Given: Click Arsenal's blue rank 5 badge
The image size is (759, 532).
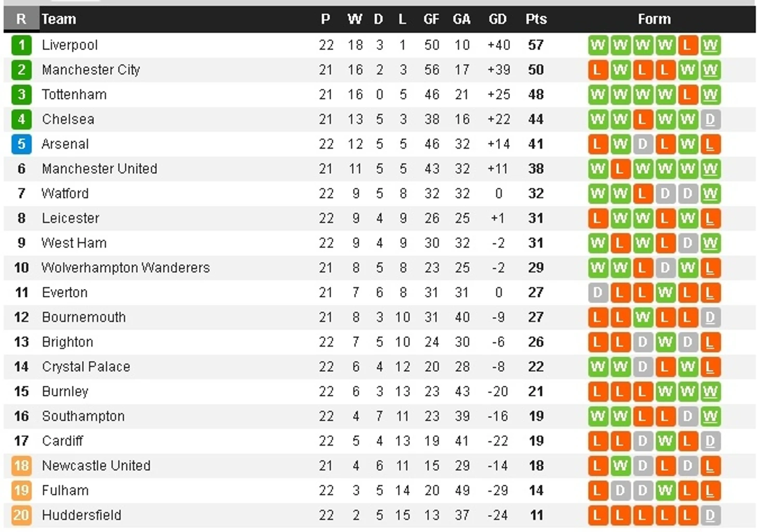Looking at the screenshot, I should [21, 144].
